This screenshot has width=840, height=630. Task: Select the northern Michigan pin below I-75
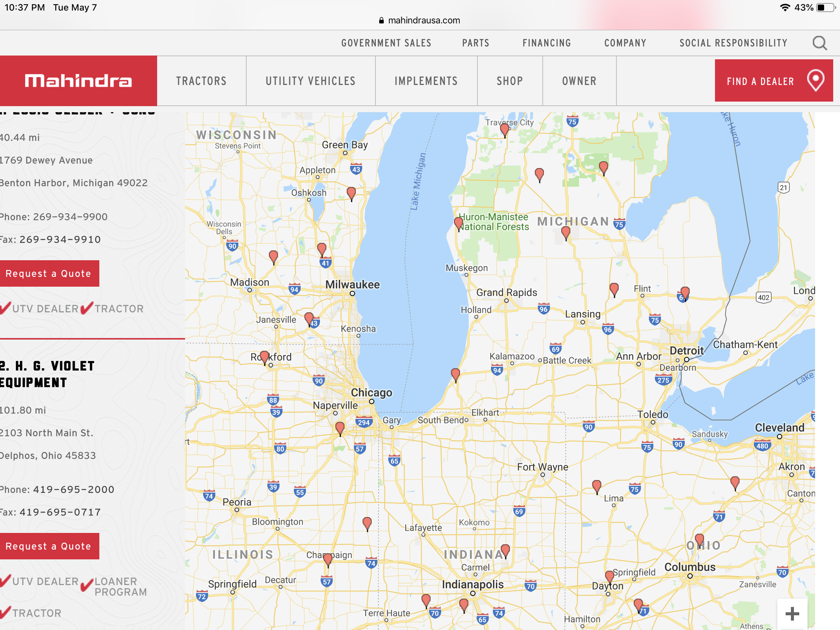(x=604, y=168)
